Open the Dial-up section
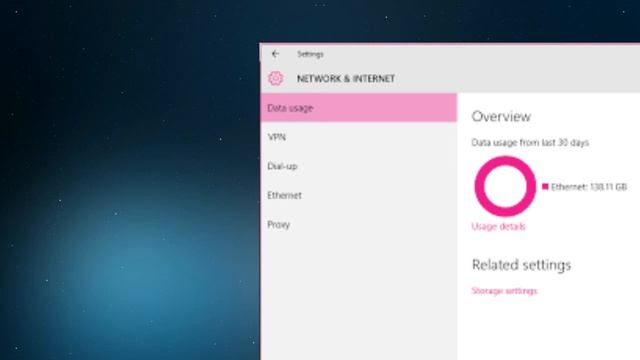This screenshot has width=640, height=360. (x=358, y=166)
